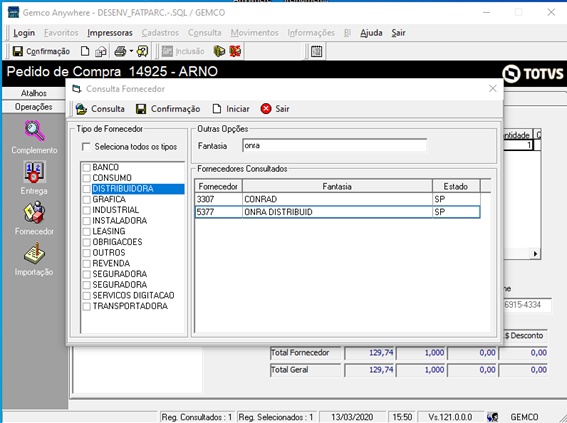Click supplier code 3307 cell

coord(218,199)
